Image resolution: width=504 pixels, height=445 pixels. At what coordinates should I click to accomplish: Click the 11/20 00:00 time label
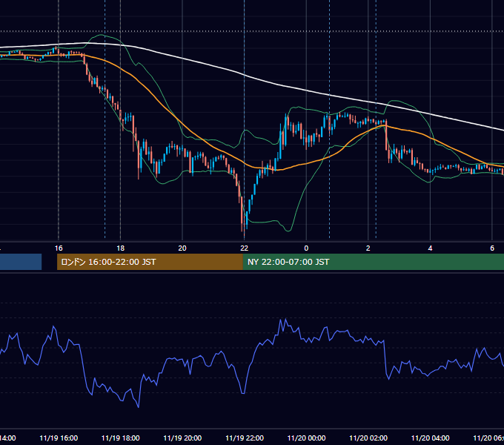(306, 438)
